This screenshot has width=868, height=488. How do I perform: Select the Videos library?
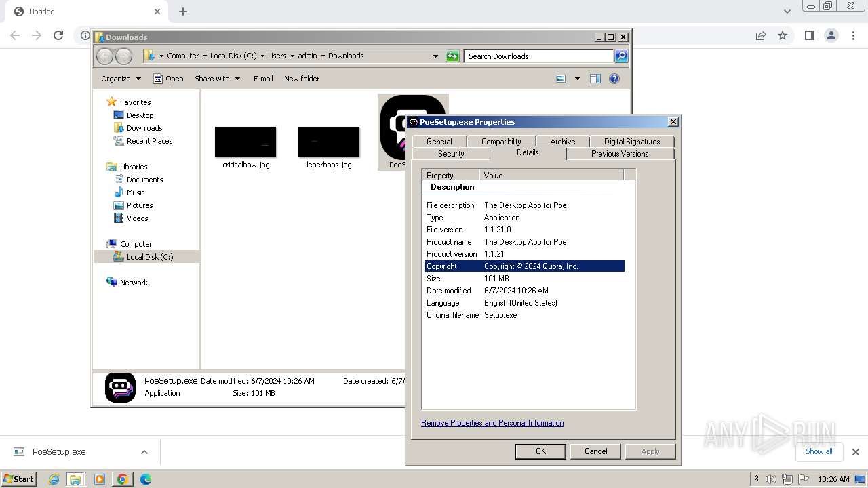click(137, 218)
